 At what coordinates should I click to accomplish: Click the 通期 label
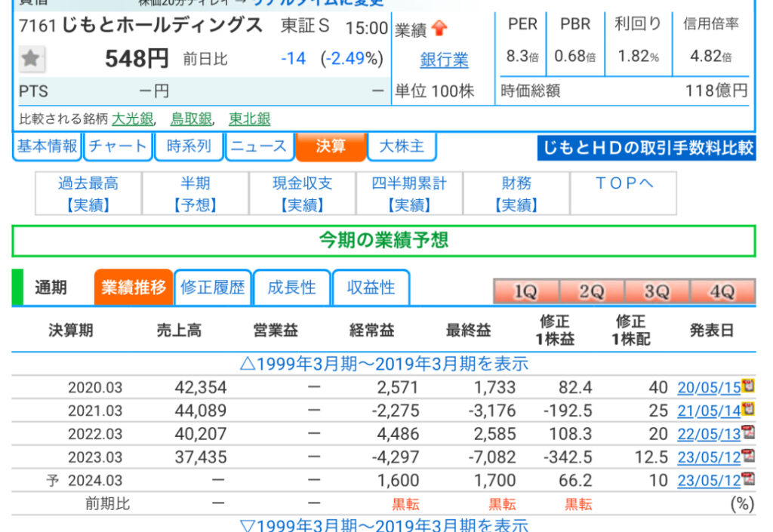[51, 288]
